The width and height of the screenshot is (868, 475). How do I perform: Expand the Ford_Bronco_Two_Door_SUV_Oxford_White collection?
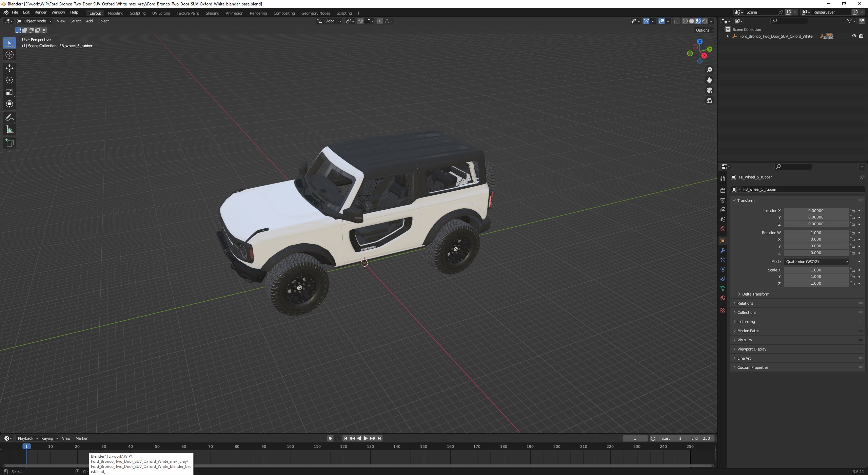(x=728, y=36)
